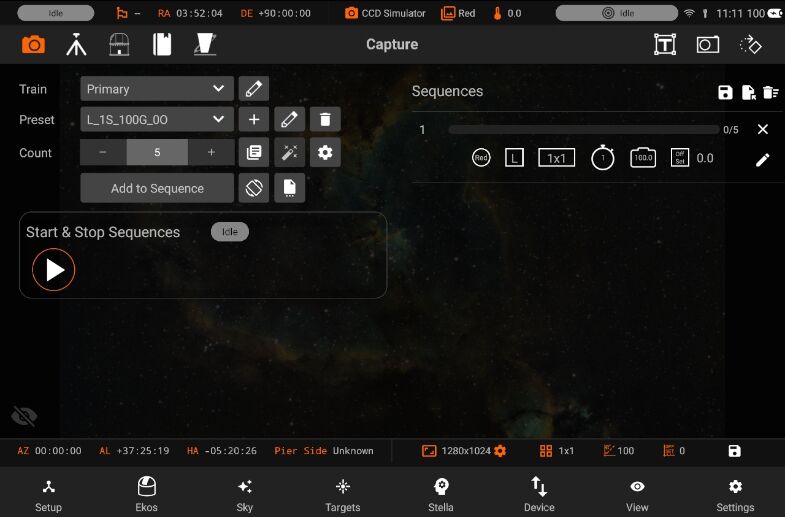The image size is (785, 517).
Task: Remove sequence job 1
Action: 762,130
